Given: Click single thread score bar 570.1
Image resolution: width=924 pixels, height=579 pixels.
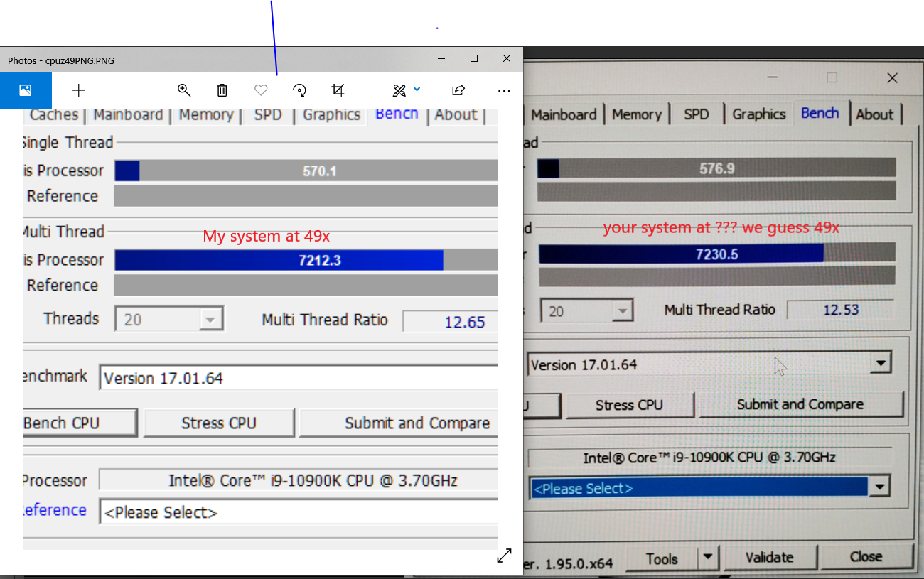Looking at the screenshot, I should coord(306,171).
